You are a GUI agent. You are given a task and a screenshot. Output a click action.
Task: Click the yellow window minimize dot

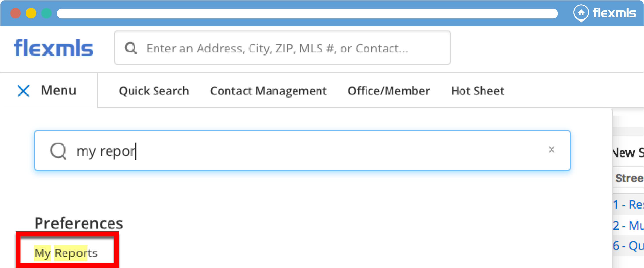pos(31,13)
